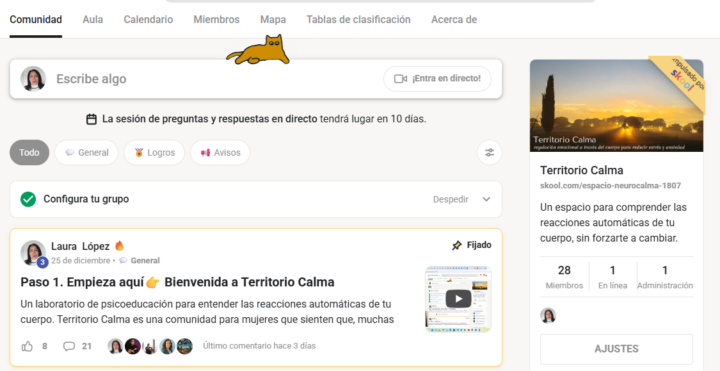Filter posts by General category

pos(86,152)
